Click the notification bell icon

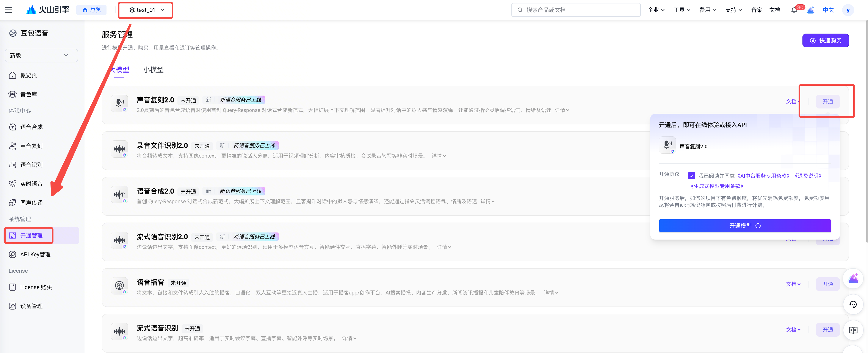[794, 10]
